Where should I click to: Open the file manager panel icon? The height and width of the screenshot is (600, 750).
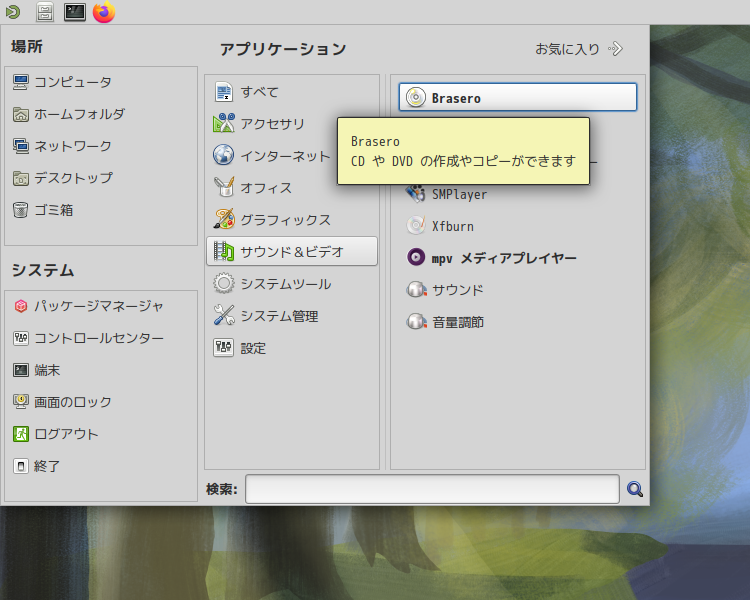click(45, 12)
